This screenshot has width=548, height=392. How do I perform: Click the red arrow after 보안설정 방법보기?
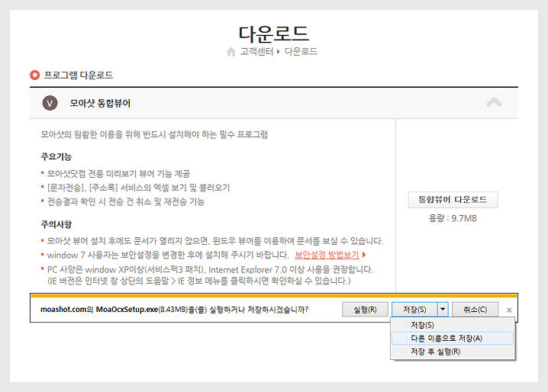click(364, 255)
